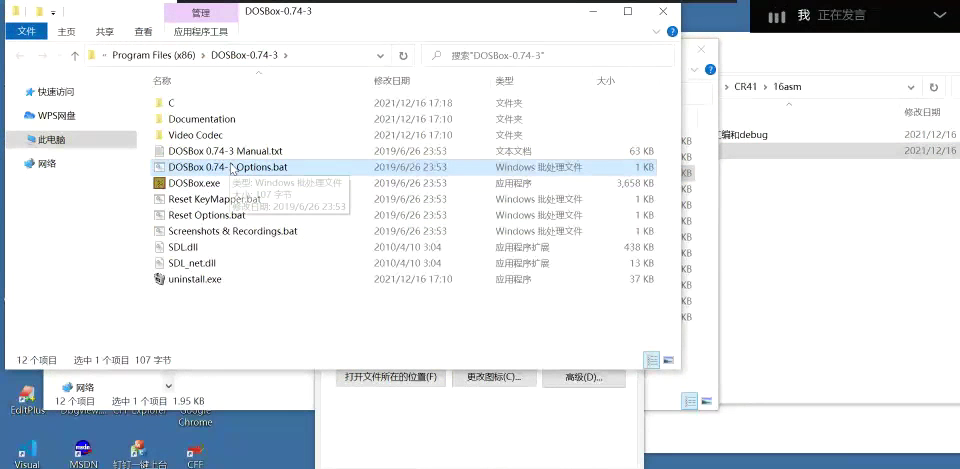Switch front window to details view
This screenshot has width=960, height=469.
(x=653, y=360)
